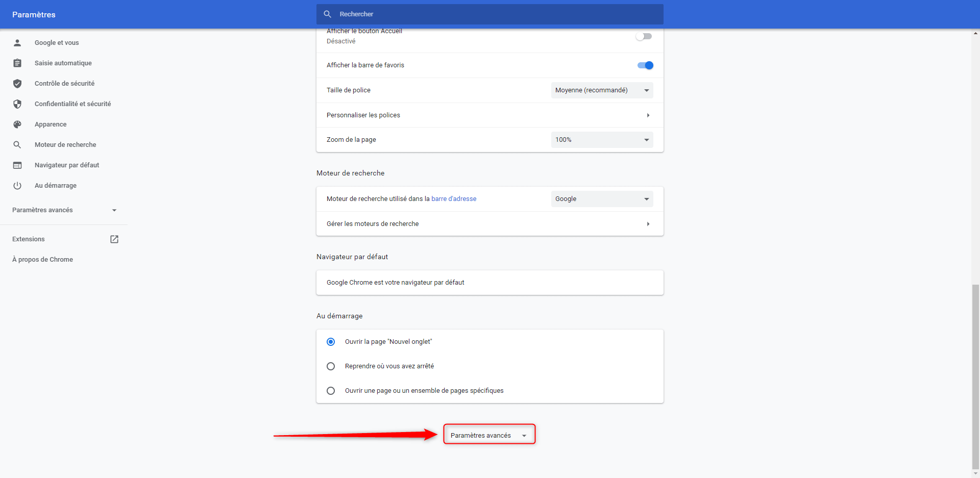980x478 pixels.
Task: Open the Taille de police dropdown
Action: pos(602,90)
